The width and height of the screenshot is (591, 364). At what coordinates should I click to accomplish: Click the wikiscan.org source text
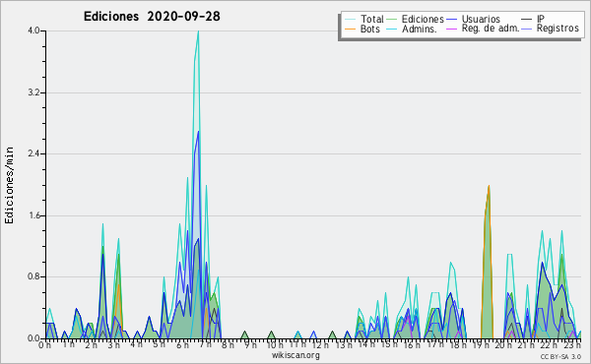295,355
